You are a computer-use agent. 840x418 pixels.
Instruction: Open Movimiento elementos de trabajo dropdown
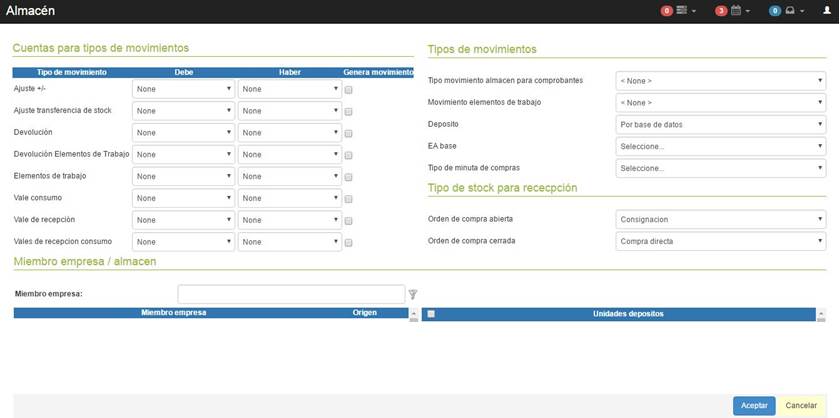(x=721, y=103)
